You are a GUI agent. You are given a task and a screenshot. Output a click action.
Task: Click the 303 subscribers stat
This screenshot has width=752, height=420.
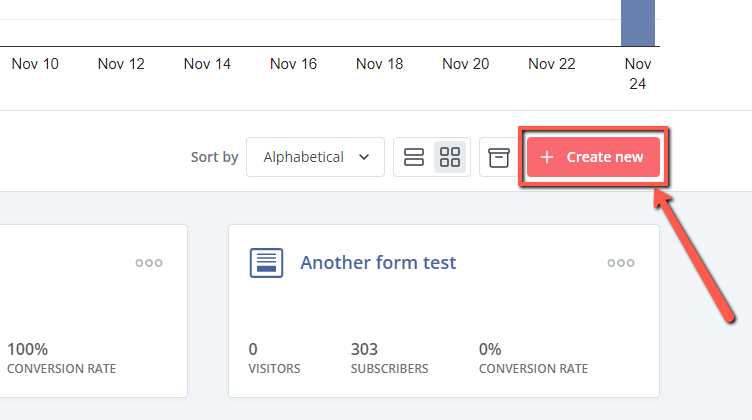[389, 358]
